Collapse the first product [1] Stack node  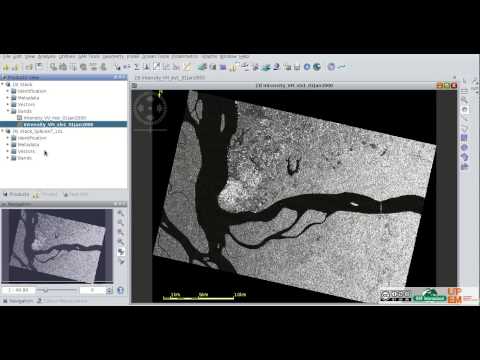click(x=3, y=84)
